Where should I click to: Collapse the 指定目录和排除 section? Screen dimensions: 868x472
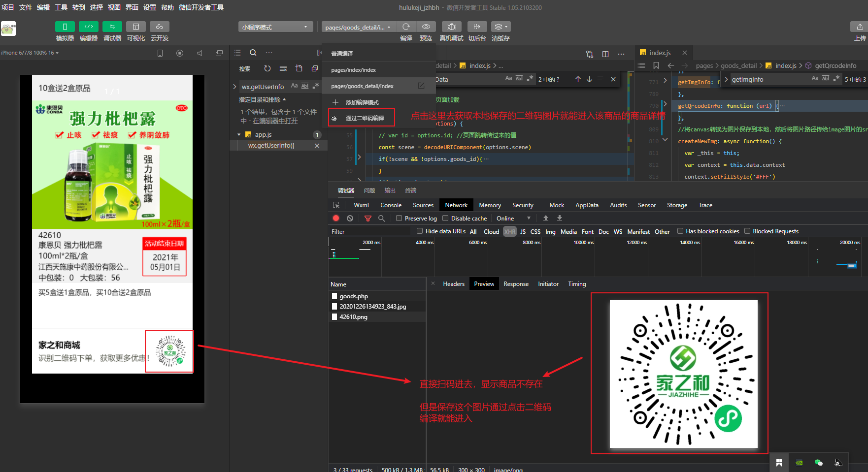(262, 100)
